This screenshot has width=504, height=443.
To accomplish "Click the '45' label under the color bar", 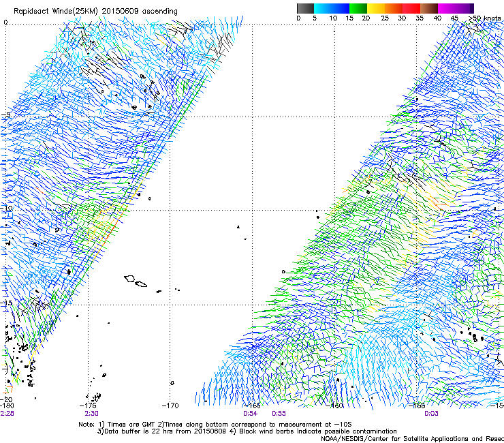I will (x=454, y=18).
